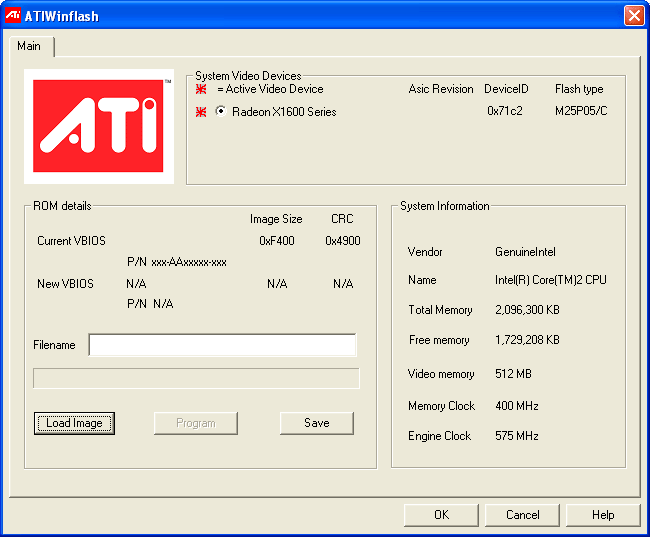Click the memory clock value 400 MHz
Screen dimensions: 650x537
(517, 406)
